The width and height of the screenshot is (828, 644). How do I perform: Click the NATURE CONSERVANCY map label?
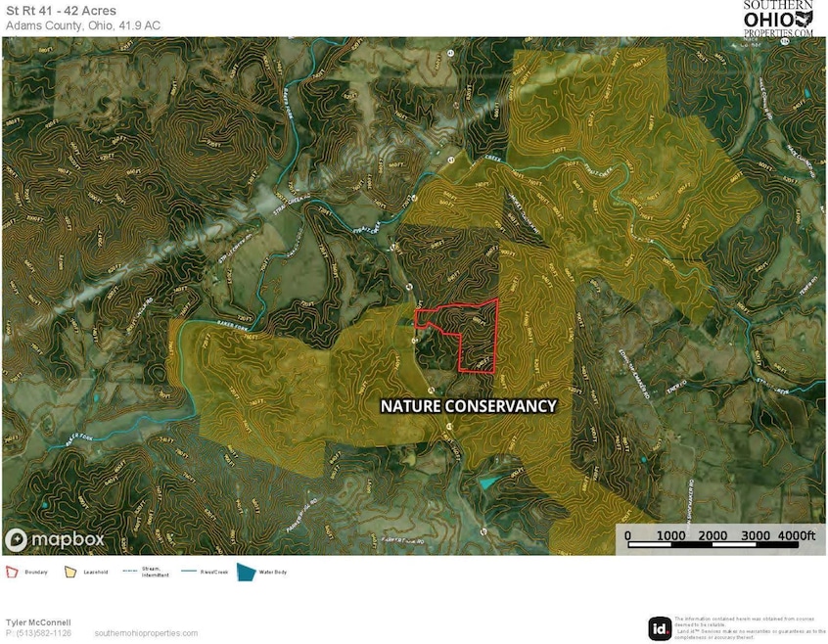point(468,406)
